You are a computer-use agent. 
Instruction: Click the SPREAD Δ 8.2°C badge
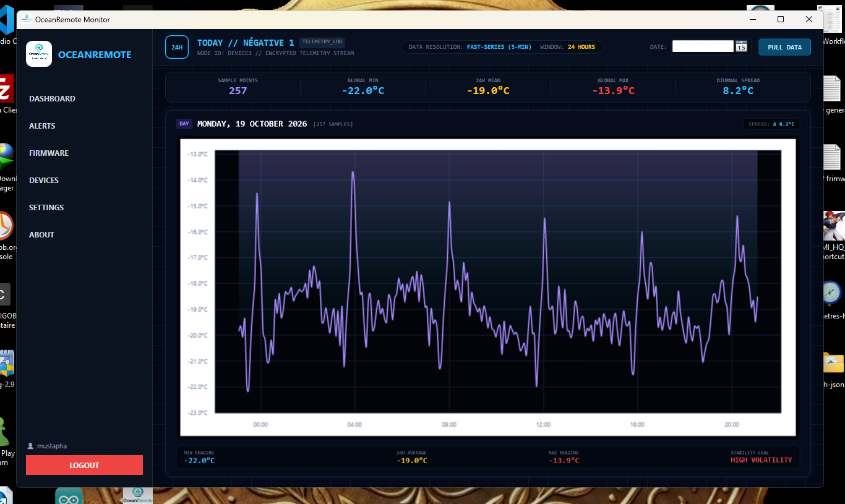click(771, 124)
